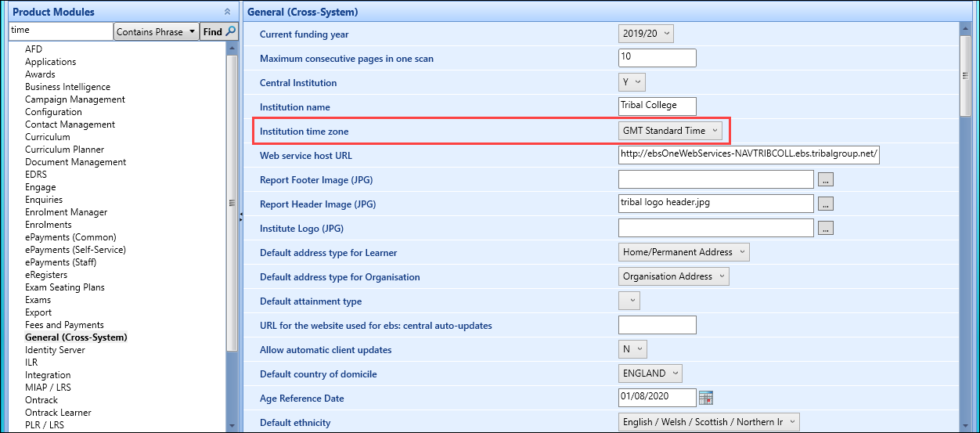The image size is (980, 433).
Task: Click settings panel scrollbar down arrow
Action: pyautogui.click(x=965, y=425)
